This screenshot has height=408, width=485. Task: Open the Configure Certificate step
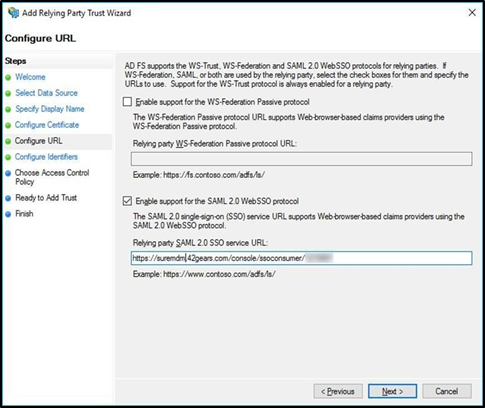point(47,125)
